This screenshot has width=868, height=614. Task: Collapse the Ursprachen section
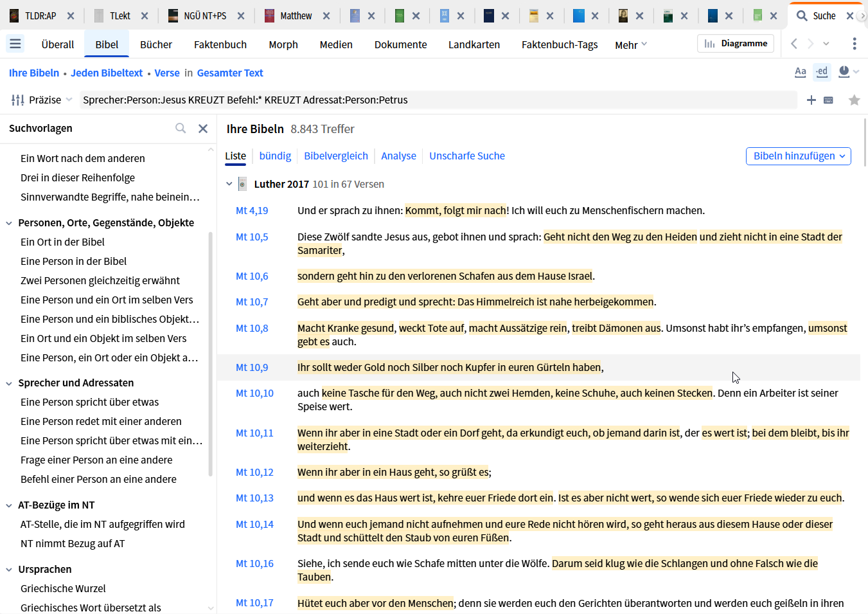pyautogui.click(x=9, y=570)
